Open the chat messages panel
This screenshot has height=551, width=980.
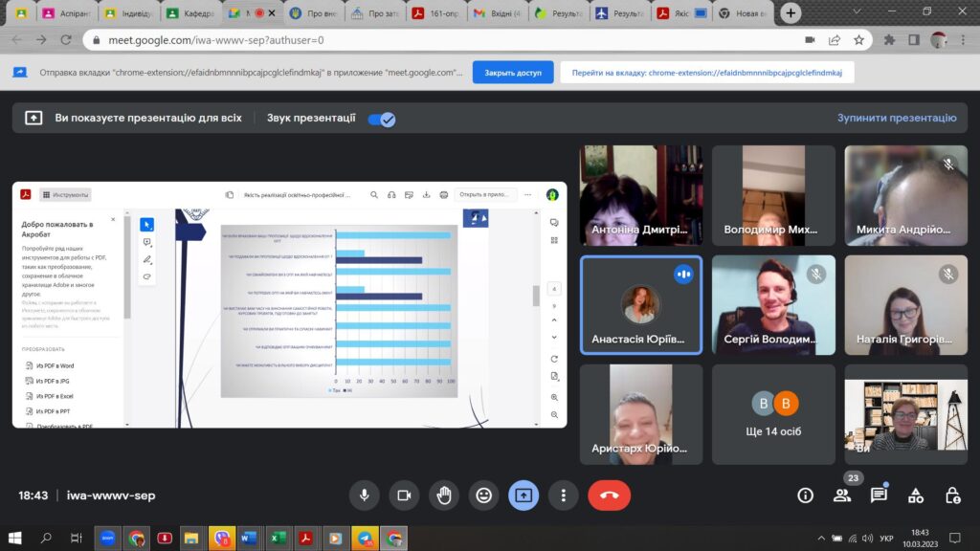click(879, 496)
